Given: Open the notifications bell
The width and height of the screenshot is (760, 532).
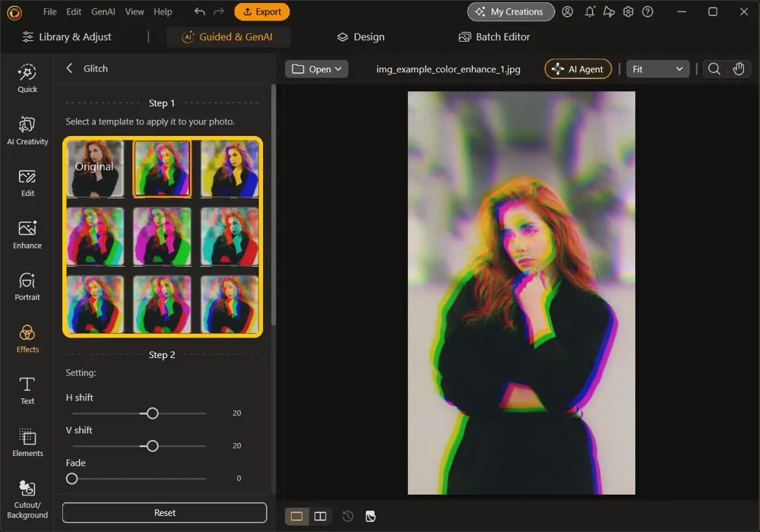Looking at the screenshot, I should pyautogui.click(x=590, y=11).
